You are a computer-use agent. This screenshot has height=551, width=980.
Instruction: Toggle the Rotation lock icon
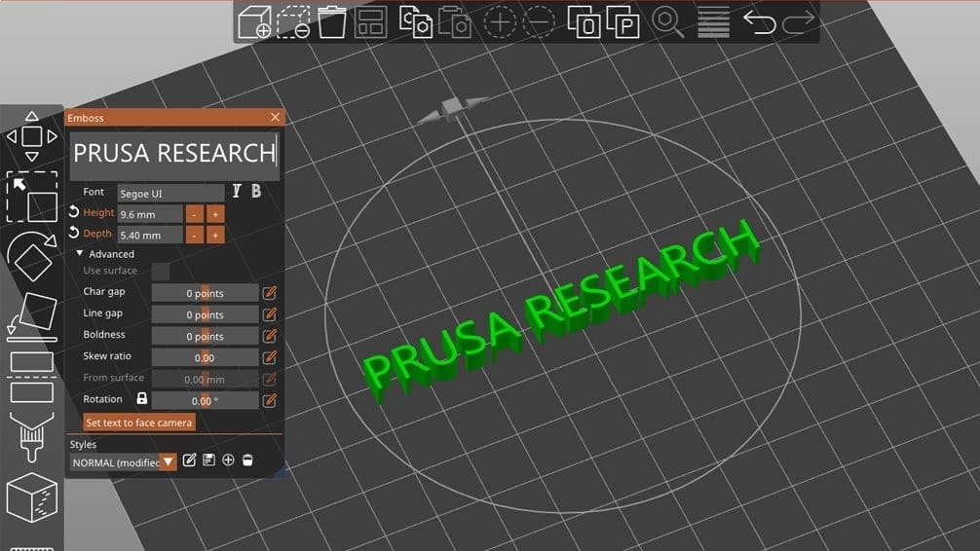tap(142, 398)
